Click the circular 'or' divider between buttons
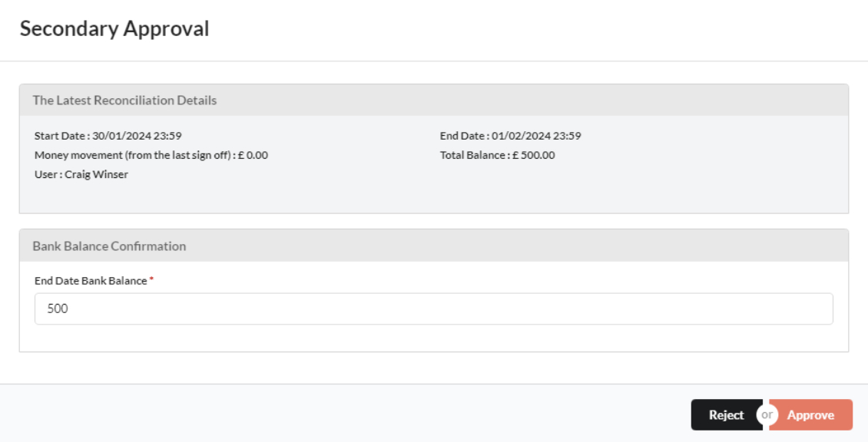The height and width of the screenshot is (442, 868). pos(767,415)
